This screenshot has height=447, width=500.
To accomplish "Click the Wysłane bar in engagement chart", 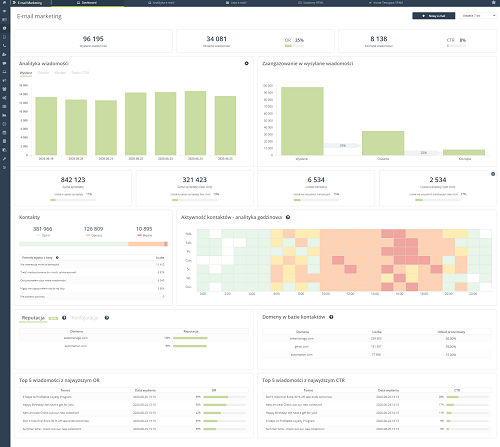I will [302, 121].
